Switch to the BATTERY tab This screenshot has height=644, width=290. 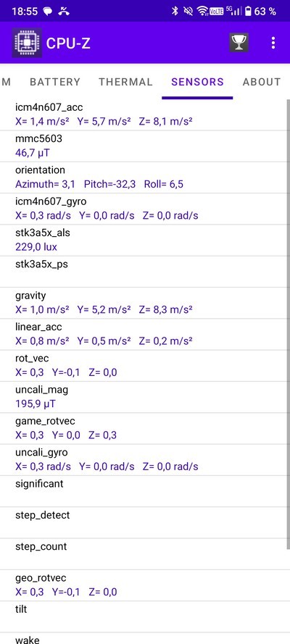[x=55, y=82]
